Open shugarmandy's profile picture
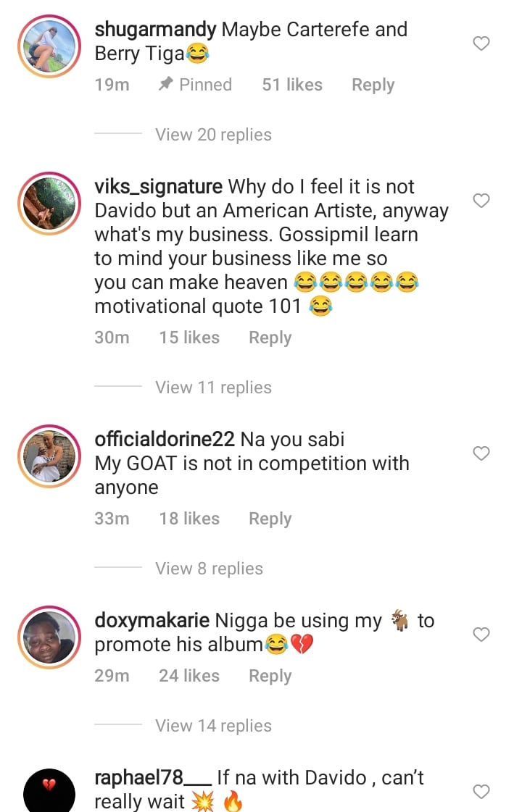 pyautogui.click(x=49, y=46)
